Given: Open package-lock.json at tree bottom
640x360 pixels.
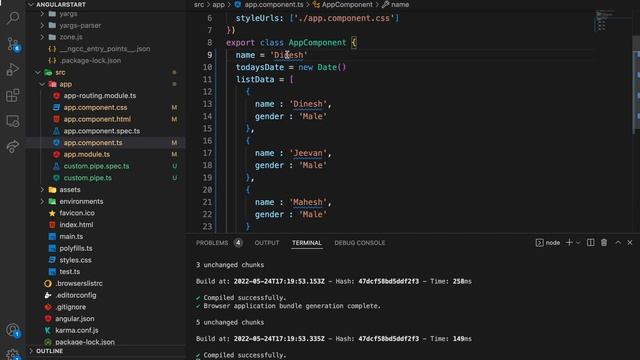Looking at the screenshot, I should (x=85, y=342).
